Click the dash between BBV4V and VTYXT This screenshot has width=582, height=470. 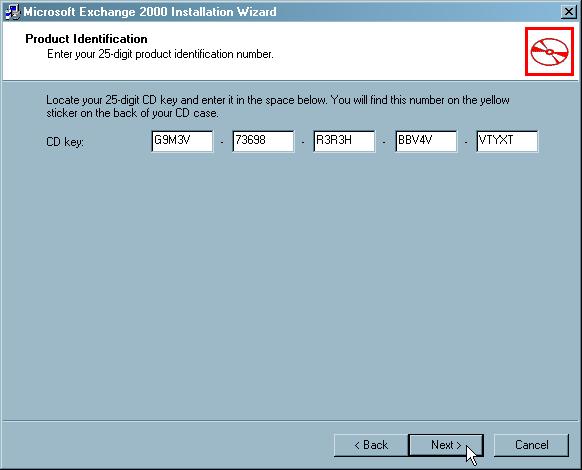(466, 142)
